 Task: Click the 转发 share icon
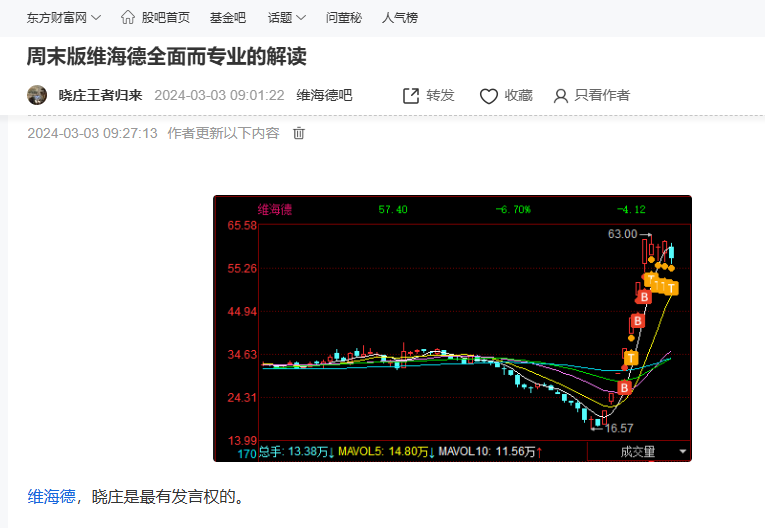point(411,96)
